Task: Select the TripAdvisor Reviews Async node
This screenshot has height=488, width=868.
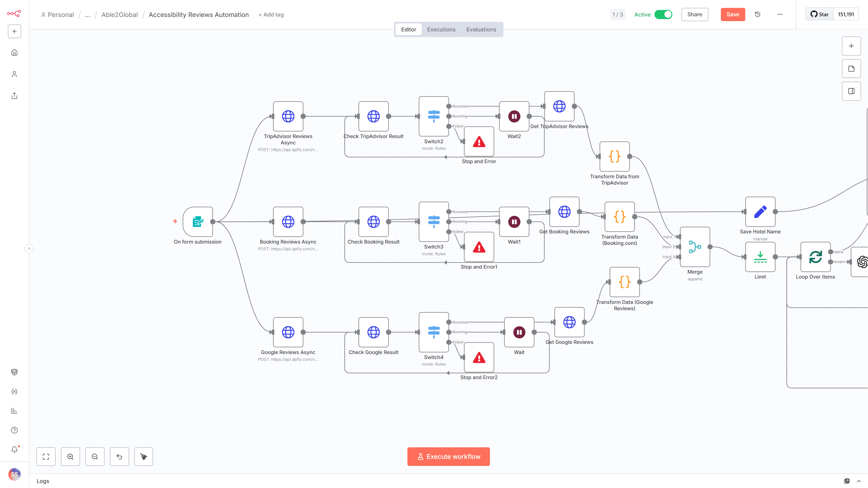Action: pyautogui.click(x=288, y=116)
